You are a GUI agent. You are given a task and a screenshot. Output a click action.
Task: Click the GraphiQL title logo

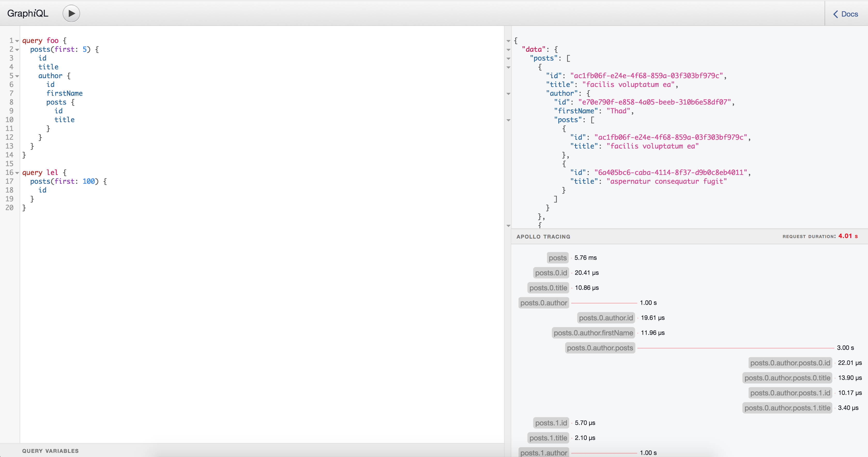tap(28, 13)
